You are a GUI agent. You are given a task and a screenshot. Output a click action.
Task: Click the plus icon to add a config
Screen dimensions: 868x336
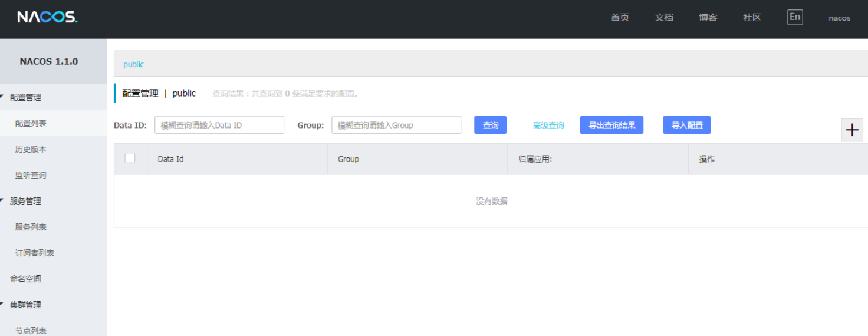point(852,130)
